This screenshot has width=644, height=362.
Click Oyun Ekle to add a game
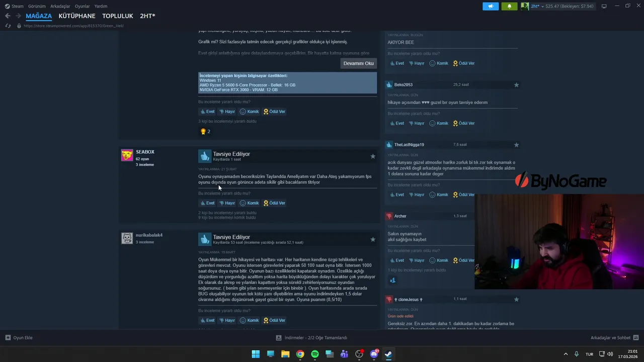[19, 338]
